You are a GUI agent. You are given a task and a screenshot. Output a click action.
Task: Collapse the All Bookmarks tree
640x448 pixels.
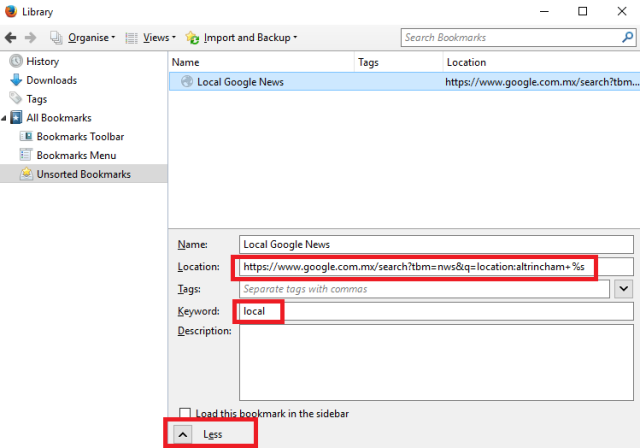4,118
